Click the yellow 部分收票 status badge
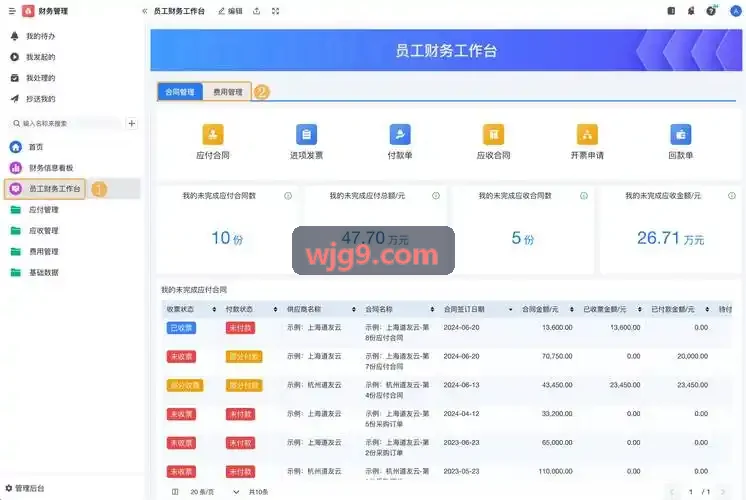The image size is (746, 500). click(x=185, y=385)
